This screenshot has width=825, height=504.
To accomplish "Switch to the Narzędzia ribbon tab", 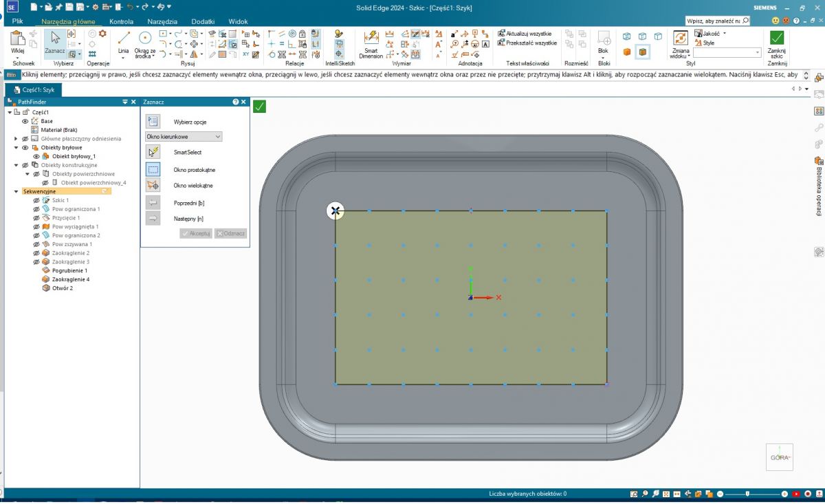I will [162, 21].
